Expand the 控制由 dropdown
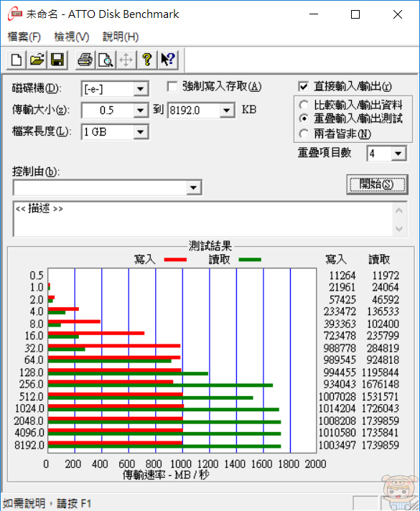This screenshot has height=511, width=420. [x=193, y=188]
